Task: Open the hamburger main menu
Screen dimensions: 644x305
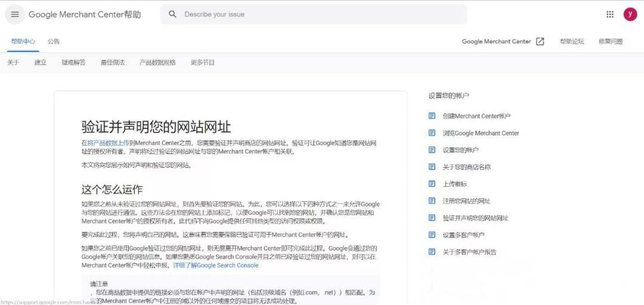Action: click(15, 14)
